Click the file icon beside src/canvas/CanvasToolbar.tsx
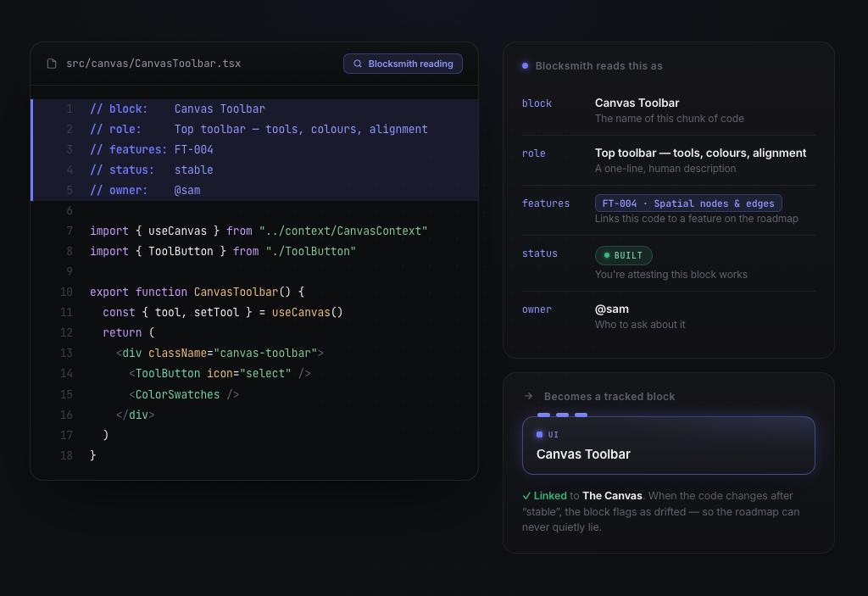 click(x=52, y=64)
